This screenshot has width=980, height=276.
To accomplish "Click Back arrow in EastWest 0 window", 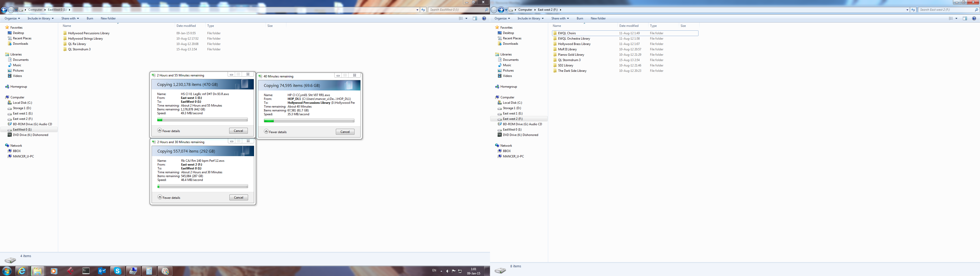I will coord(4,10).
